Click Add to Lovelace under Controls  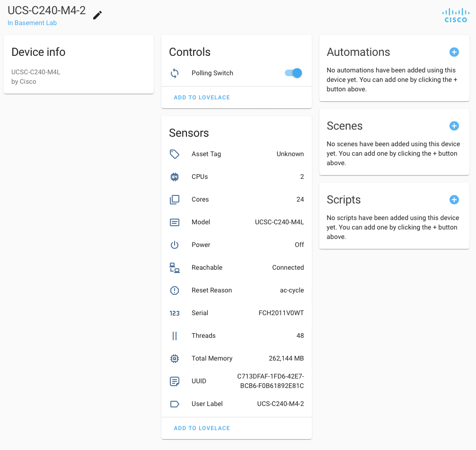[202, 97]
